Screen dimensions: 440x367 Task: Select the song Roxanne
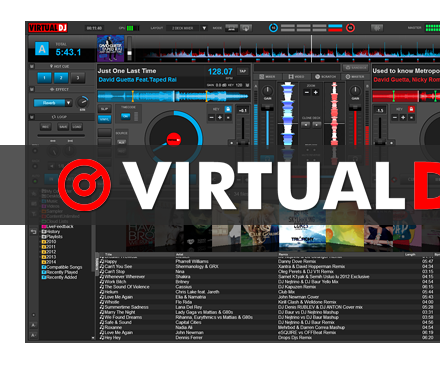(267, 327)
